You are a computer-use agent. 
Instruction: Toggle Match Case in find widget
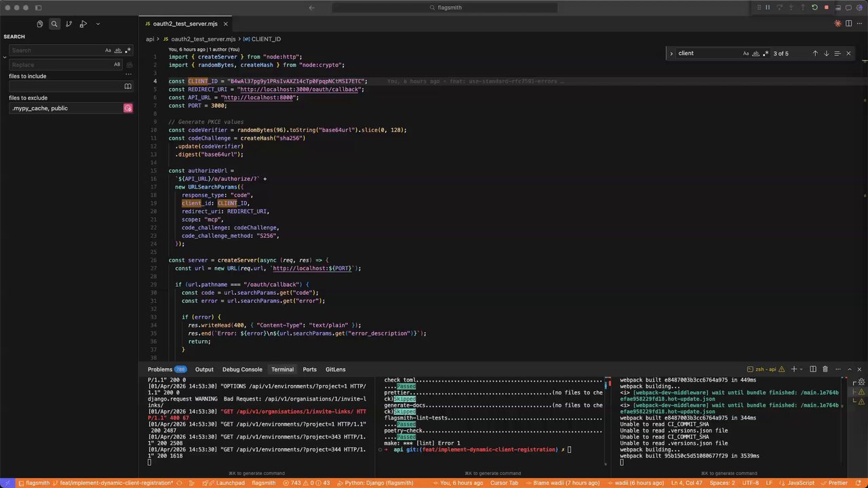(746, 54)
